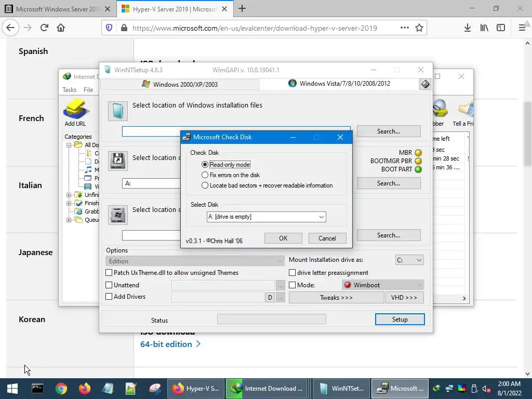Collapse All Downloads category tree

[69, 145]
